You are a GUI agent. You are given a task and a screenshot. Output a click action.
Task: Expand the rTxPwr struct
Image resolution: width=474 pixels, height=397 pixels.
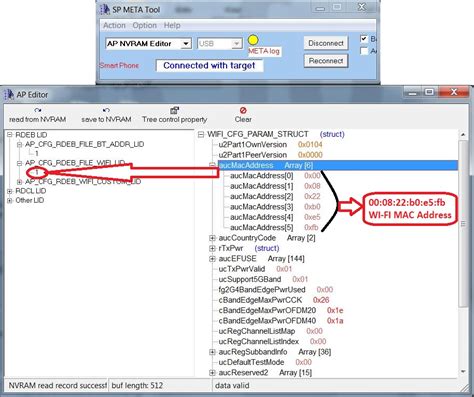[x=212, y=248]
